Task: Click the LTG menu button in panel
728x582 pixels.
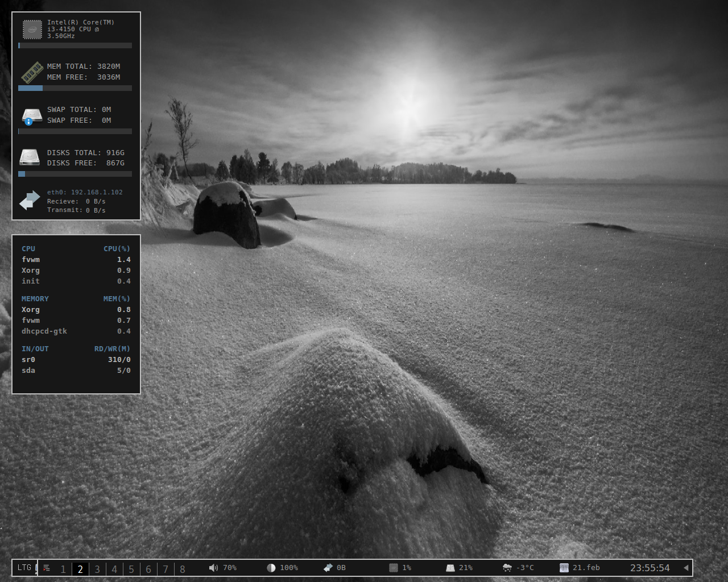Action: click(x=24, y=568)
